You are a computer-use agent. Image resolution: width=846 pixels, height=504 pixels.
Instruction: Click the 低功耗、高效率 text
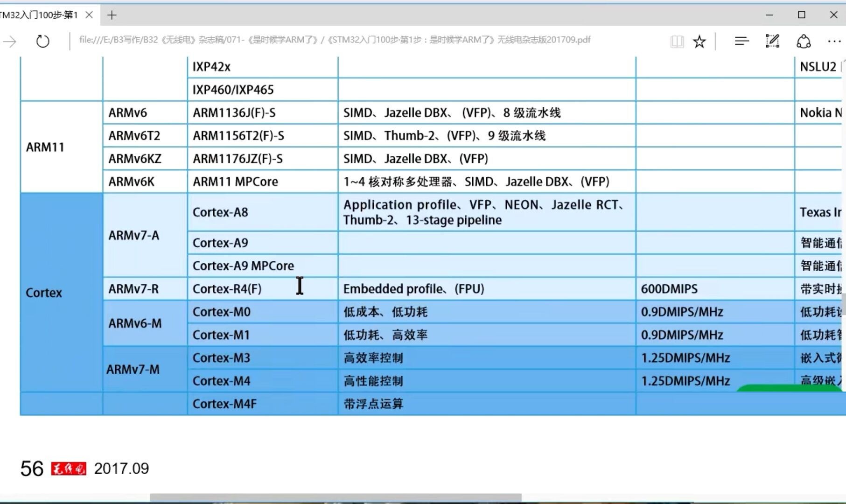coord(385,335)
